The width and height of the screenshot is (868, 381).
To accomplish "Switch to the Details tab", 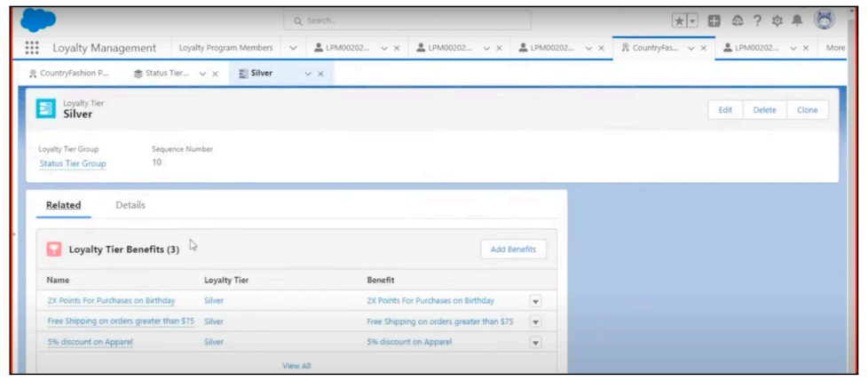I will (x=130, y=205).
